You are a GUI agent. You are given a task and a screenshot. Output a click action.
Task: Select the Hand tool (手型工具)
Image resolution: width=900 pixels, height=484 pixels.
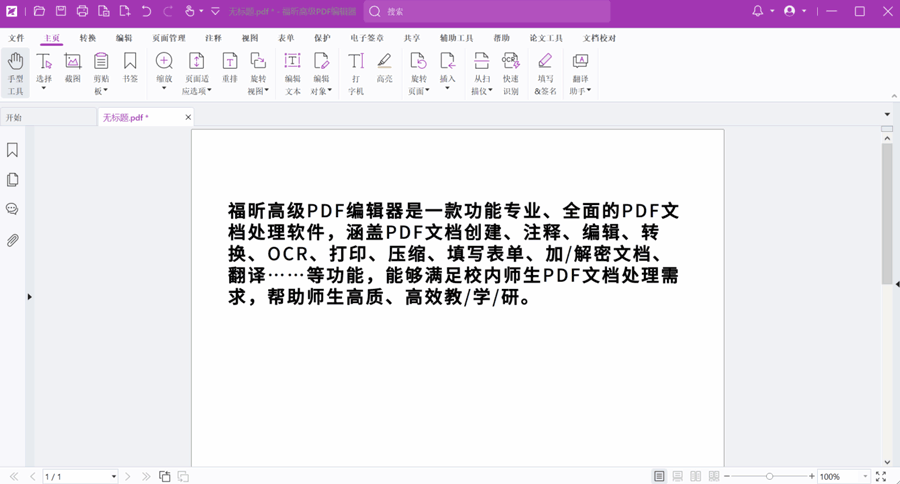15,72
